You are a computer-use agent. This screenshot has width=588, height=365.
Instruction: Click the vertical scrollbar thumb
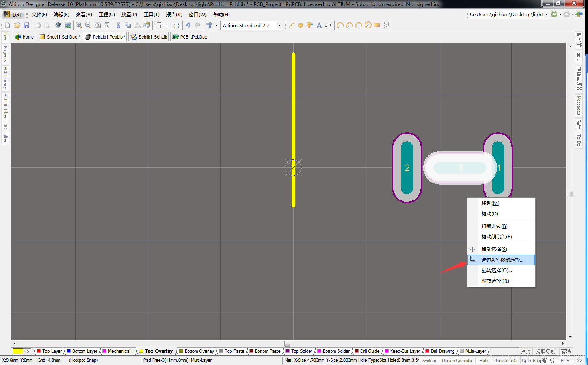click(x=570, y=194)
